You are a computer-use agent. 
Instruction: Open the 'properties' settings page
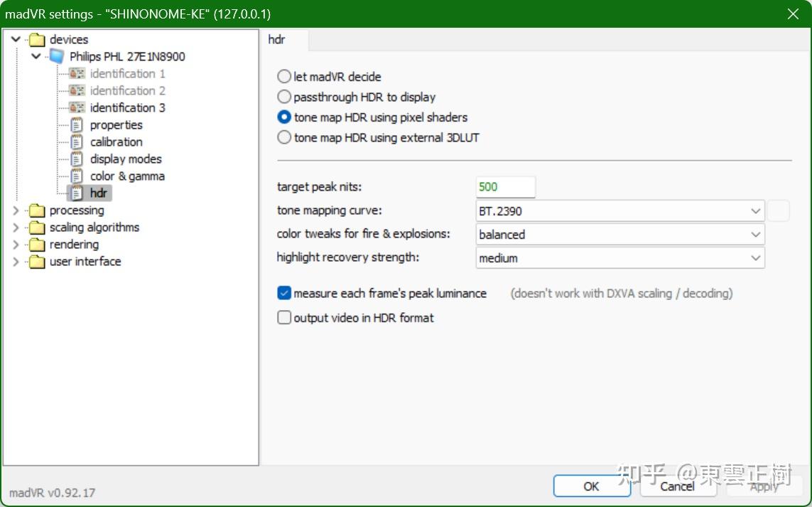116,125
